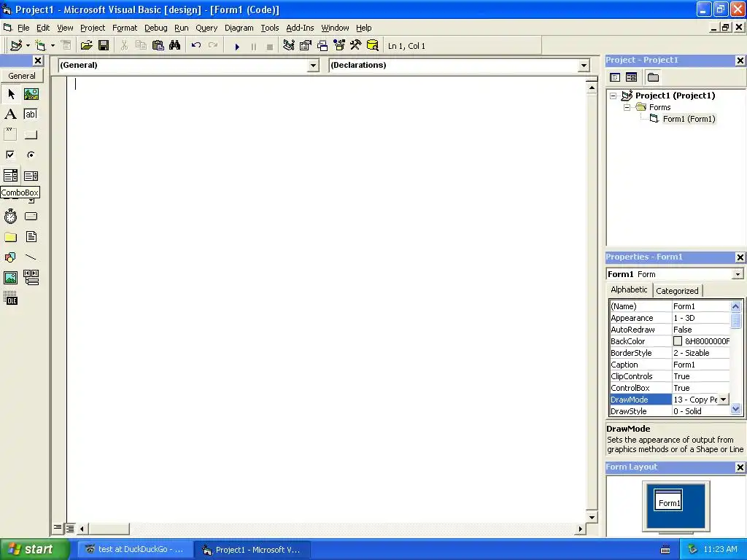Click the Properties Window toolbar icon

click(306, 46)
